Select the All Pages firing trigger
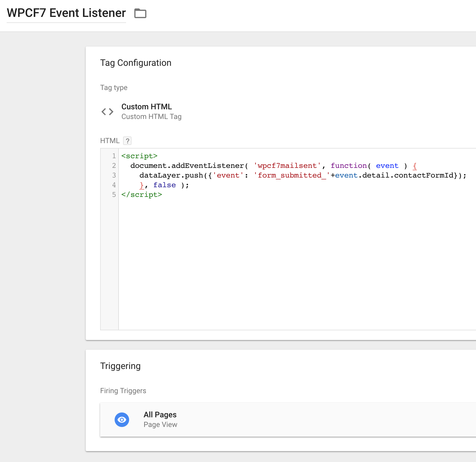This screenshot has height=462, width=476. coord(288,420)
